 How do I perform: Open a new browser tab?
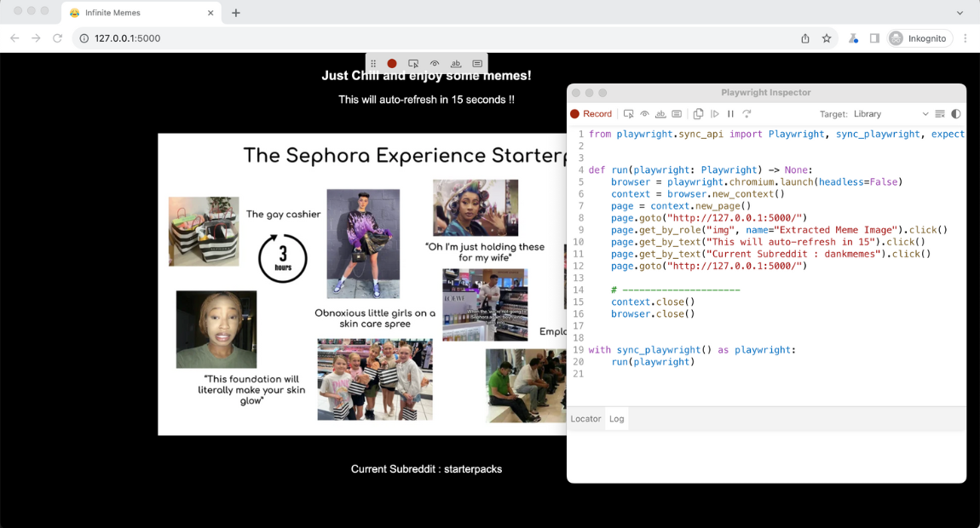coord(236,13)
